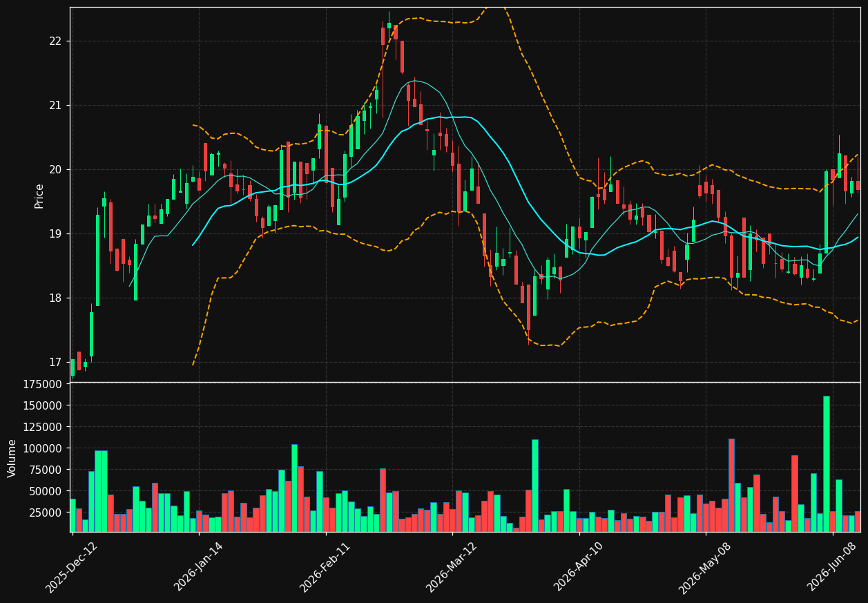Select the price tick label "20"
Image resolution: width=868 pixels, height=603 pixels.
click(55, 170)
